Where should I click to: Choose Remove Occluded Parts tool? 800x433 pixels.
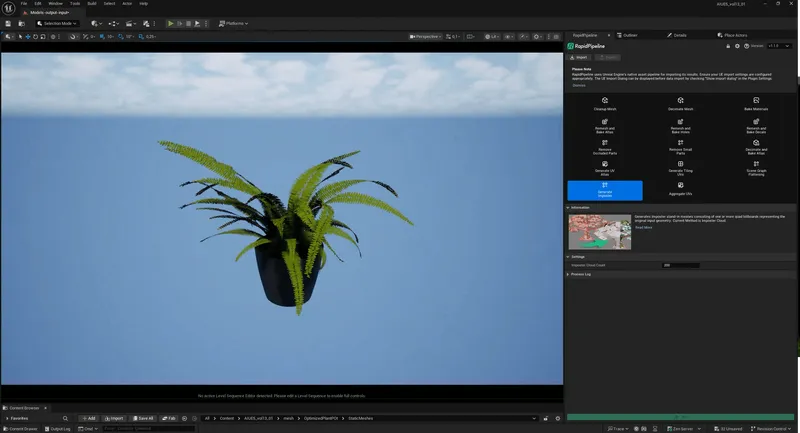click(605, 147)
